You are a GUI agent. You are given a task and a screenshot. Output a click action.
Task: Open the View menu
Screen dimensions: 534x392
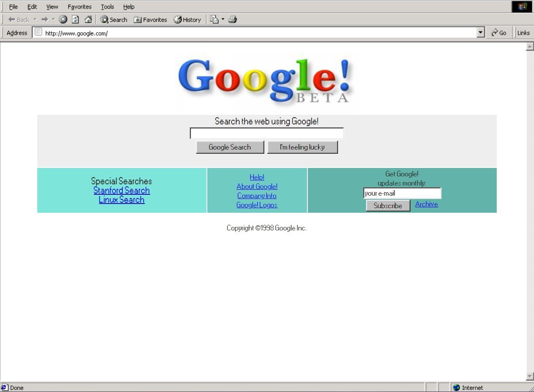coord(52,7)
